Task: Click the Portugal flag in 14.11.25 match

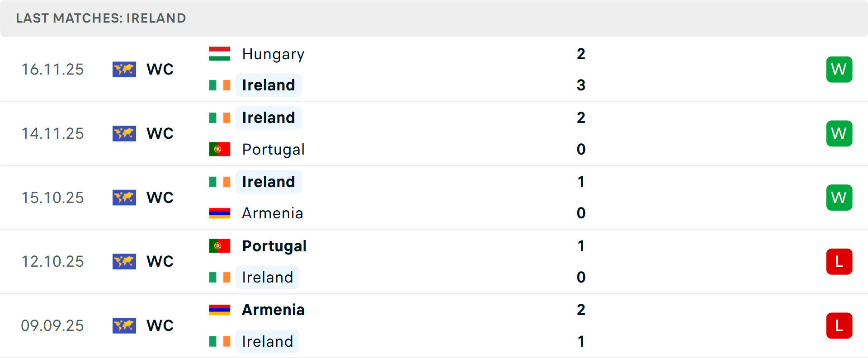Action: tap(220, 149)
